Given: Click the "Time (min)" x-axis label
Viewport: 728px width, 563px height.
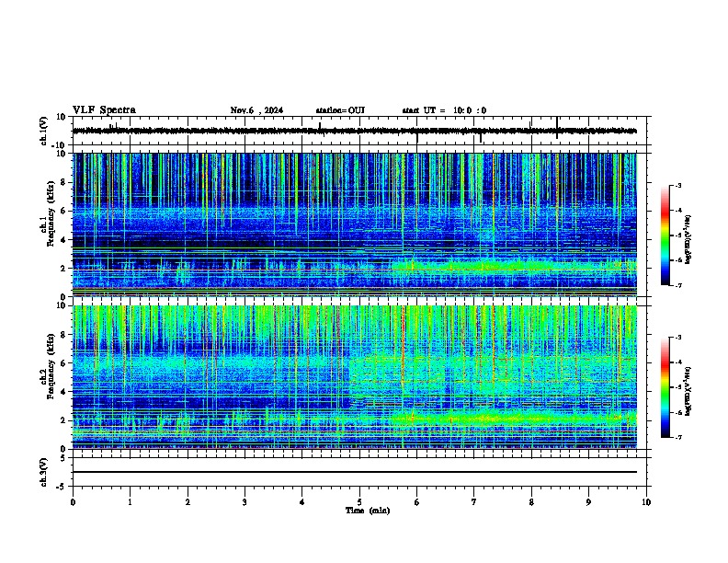Looking at the screenshot, I should point(368,511).
